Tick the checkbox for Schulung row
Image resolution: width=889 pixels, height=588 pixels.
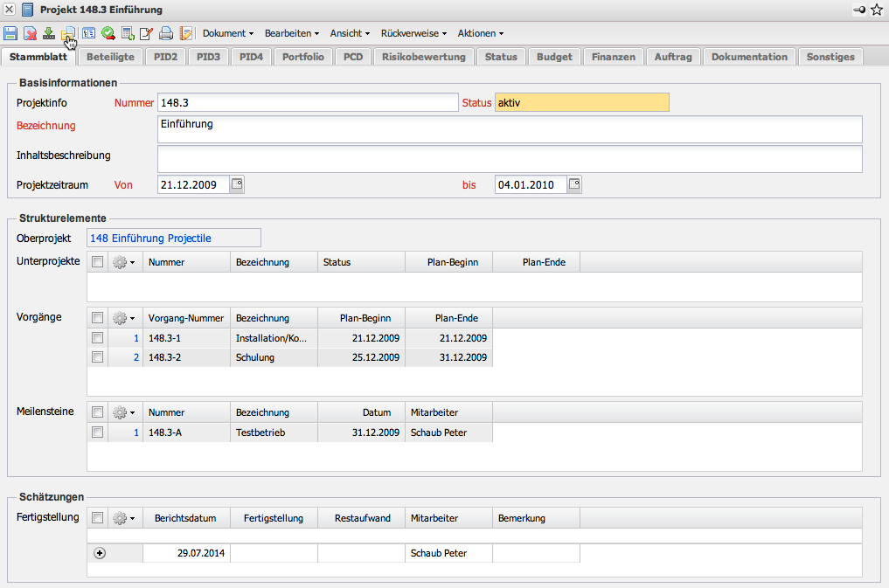(98, 357)
